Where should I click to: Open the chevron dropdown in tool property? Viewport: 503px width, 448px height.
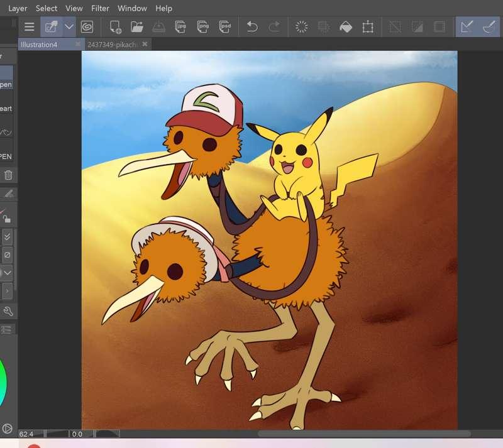[x=7, y=273]
